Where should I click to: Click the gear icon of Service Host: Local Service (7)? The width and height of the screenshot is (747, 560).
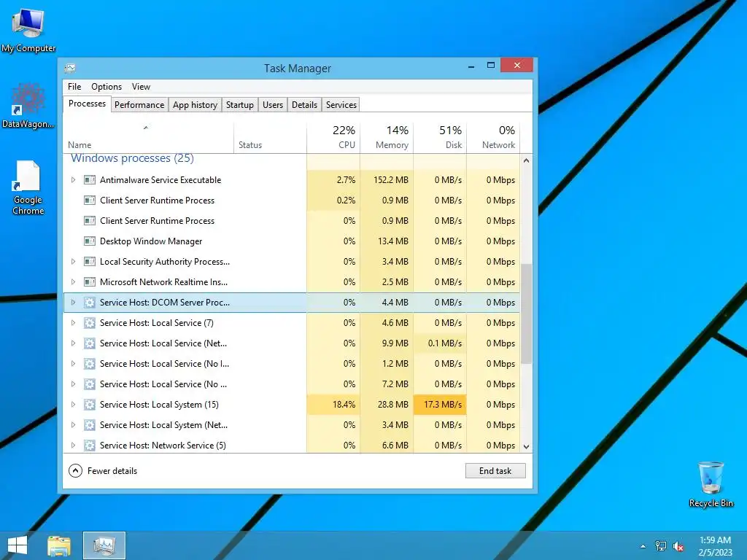[90, 323]
